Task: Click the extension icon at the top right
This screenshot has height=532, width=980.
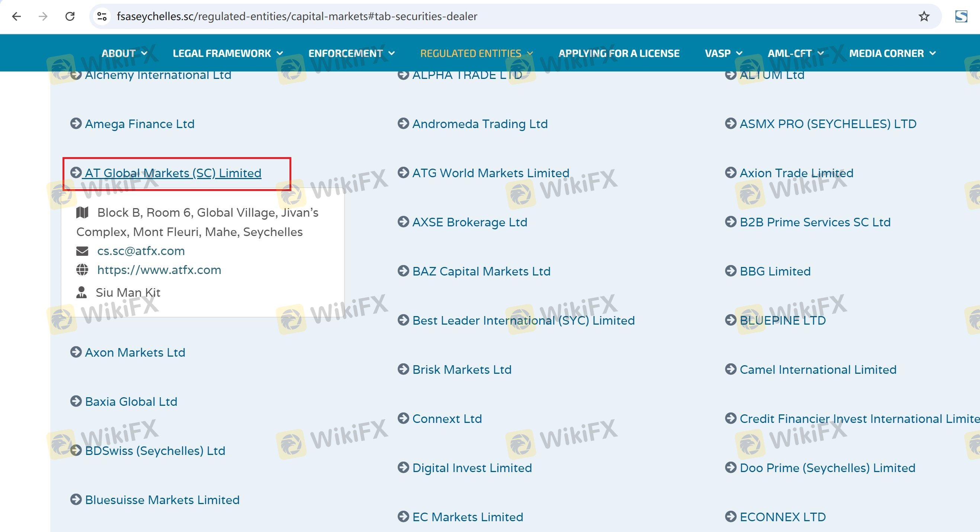Action: tap(961, 16)
